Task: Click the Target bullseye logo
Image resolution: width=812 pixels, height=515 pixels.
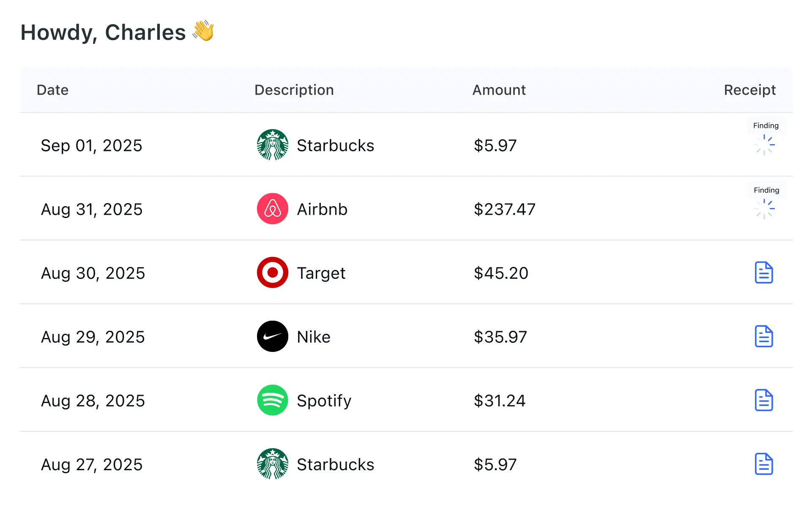Action: pos(273,272)
